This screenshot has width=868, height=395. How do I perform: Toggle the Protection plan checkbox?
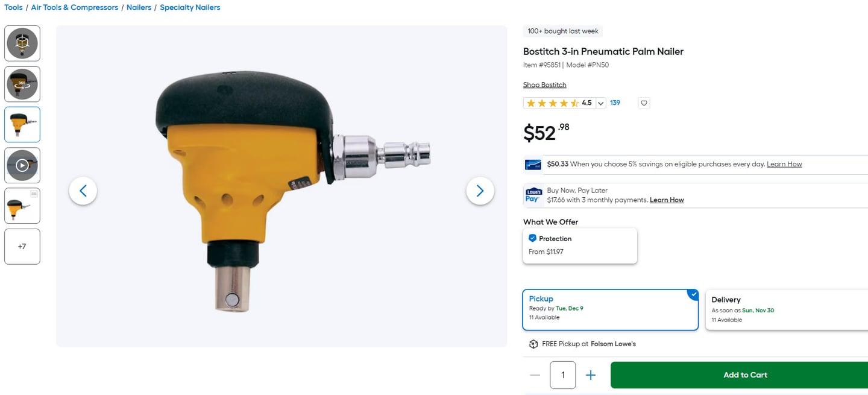[532, 238]
